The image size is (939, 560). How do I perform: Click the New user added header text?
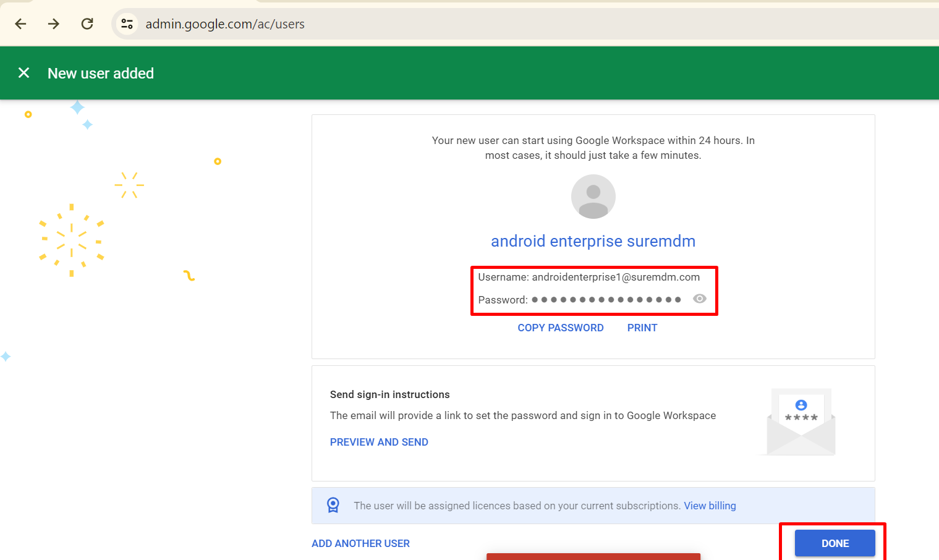[101, 73]
